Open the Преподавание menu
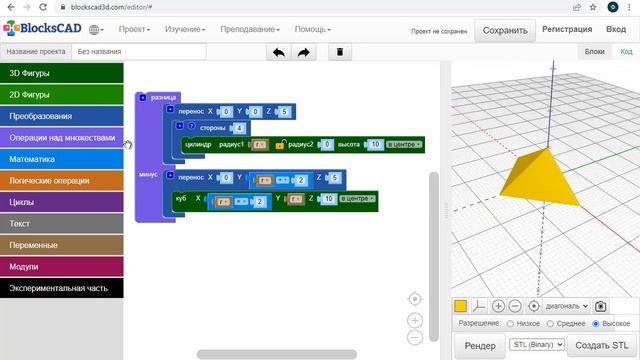 (250, 29)
